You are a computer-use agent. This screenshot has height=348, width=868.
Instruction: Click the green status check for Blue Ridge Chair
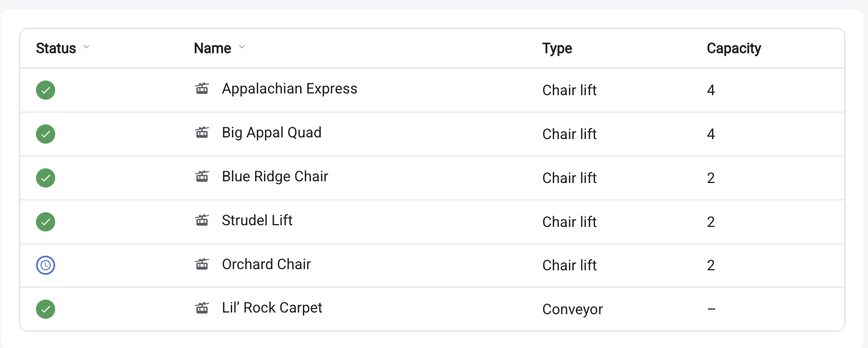coord(46,178)
